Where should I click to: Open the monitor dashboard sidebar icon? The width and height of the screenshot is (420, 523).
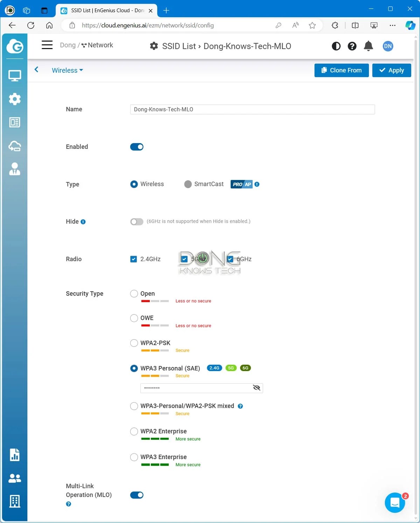pos(15,76)
